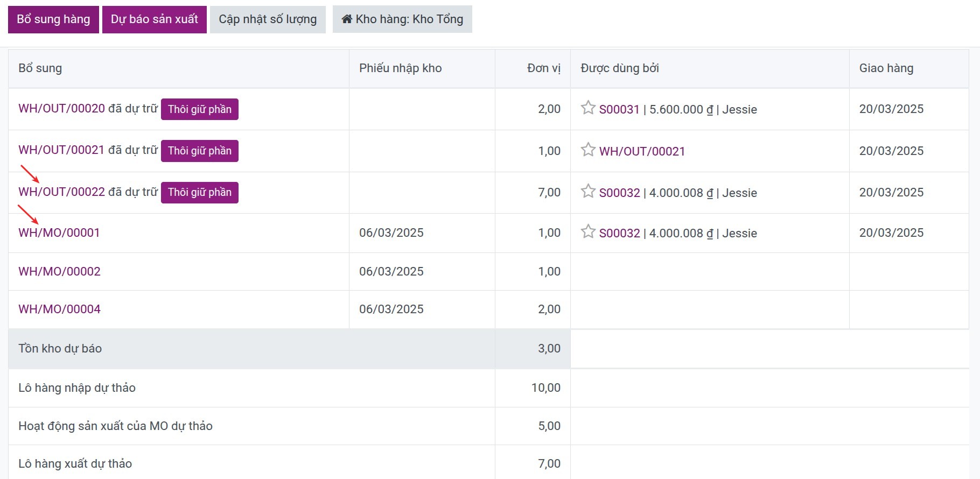Screen dimensions: 980x479
Task: Open WH/OUT/00020 replenishment link
Action: click(61, 109)
